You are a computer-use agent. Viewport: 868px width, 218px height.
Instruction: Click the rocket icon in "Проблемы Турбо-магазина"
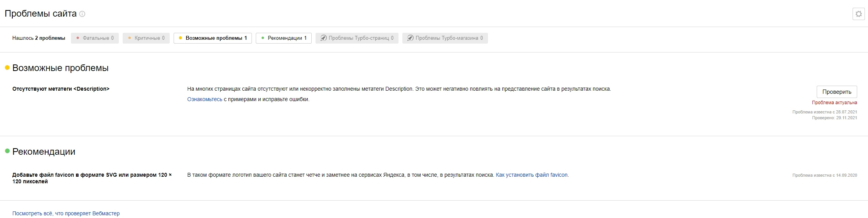tap(410, 38)
